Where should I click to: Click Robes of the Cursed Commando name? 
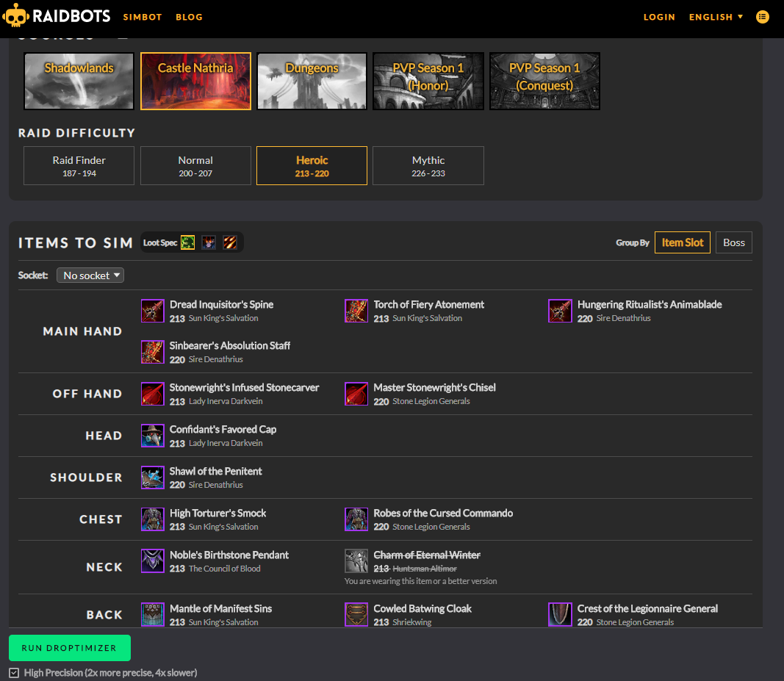[443, 514]
